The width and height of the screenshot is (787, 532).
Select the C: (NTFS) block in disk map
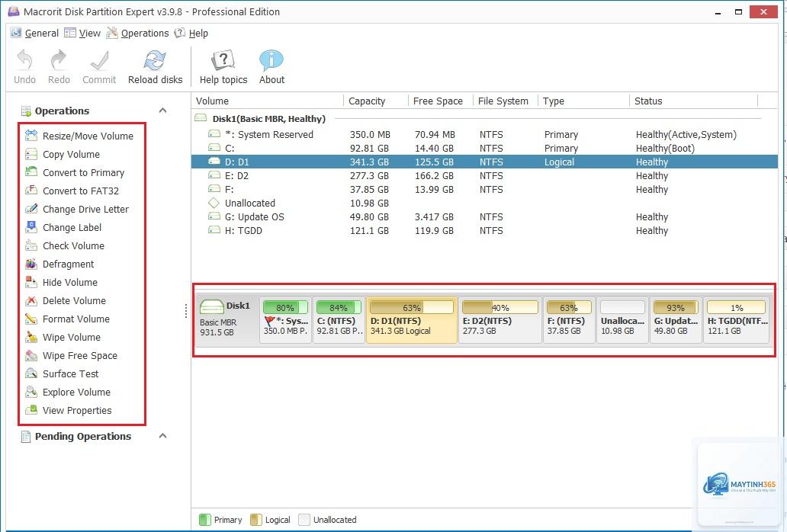(339, 320)
